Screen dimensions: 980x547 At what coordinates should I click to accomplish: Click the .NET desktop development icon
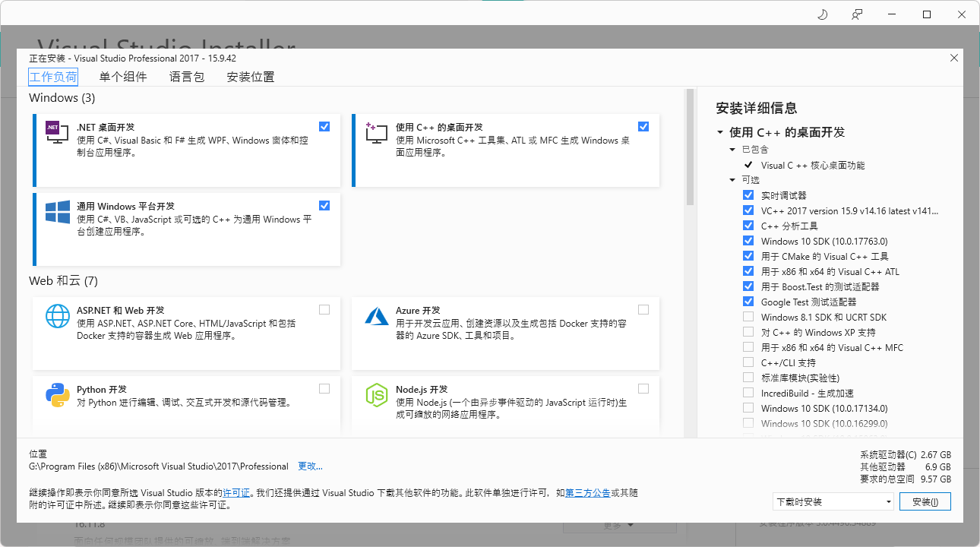[58, 134]
